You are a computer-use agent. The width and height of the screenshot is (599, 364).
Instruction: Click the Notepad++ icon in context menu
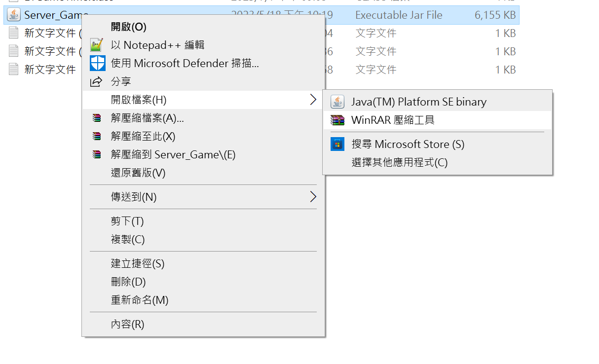point(97,45)
